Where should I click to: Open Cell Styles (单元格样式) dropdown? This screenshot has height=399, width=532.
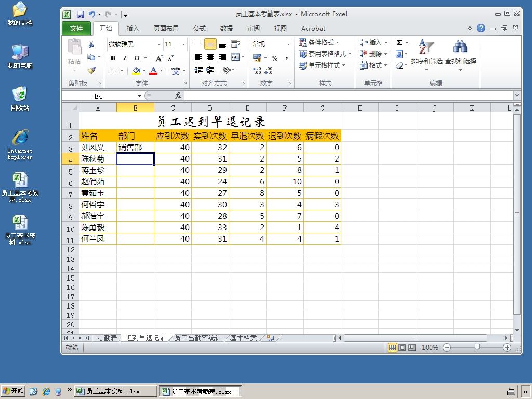pos(322,65)
